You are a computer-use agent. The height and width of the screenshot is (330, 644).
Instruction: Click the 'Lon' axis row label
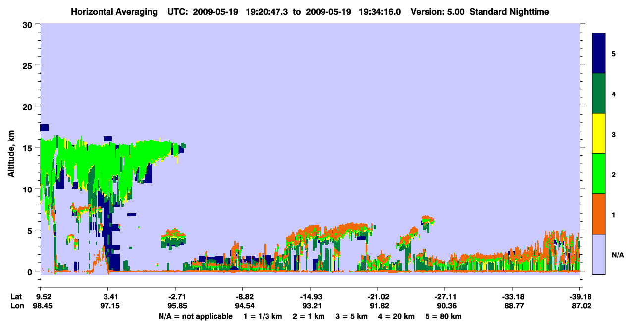click(x=16, y=306)
